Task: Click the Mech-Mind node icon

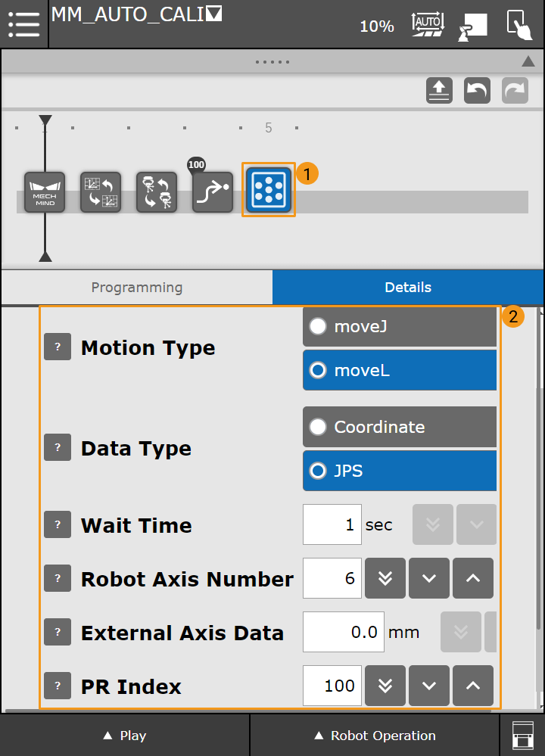Action: click(x=45, y=192)
